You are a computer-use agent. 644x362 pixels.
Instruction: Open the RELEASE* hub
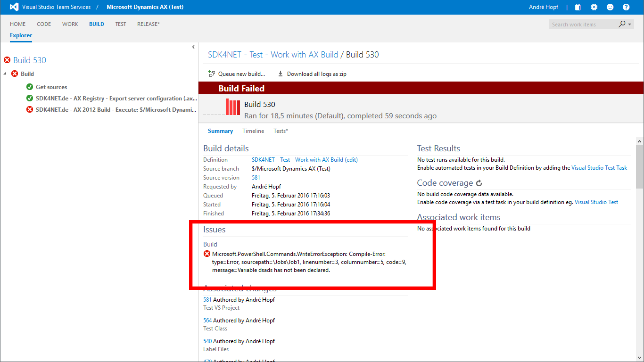tap(149, 24)
